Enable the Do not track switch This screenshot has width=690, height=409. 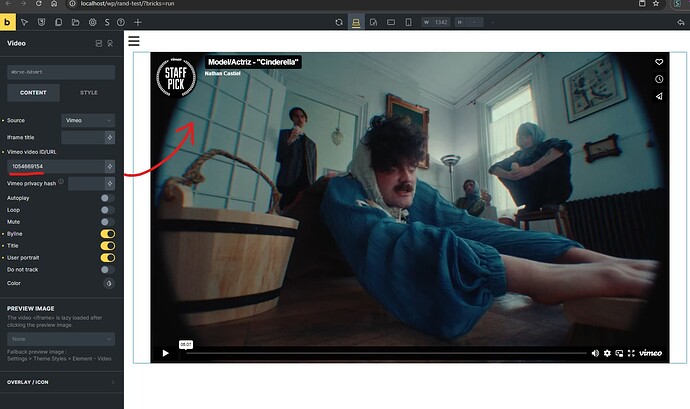click(107, 269)
